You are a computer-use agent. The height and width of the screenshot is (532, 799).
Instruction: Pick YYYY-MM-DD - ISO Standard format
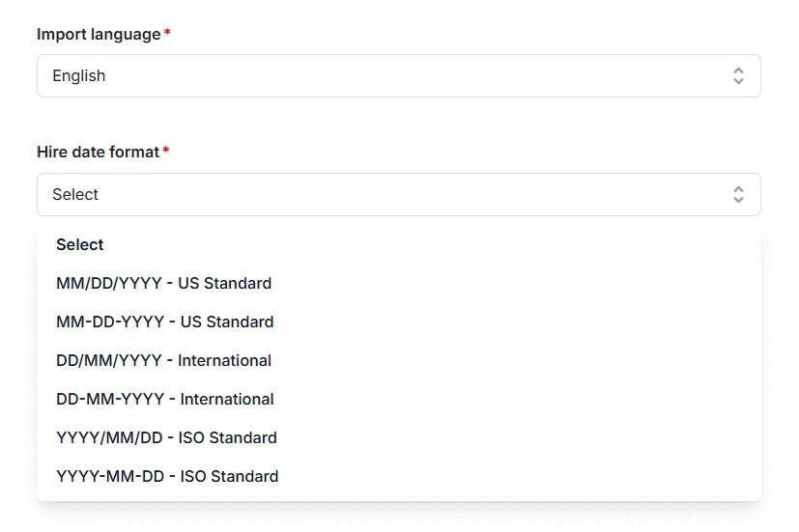tap(167, 477)
